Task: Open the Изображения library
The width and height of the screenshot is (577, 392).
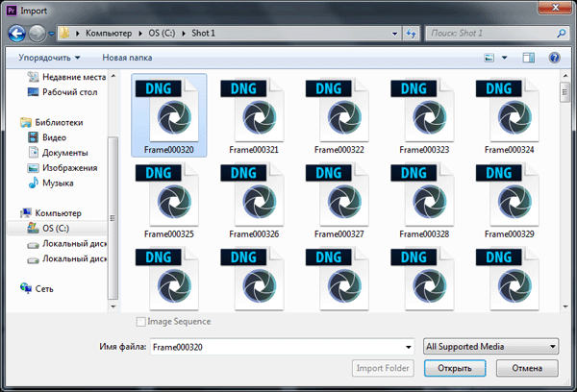Action: point(63,168)
